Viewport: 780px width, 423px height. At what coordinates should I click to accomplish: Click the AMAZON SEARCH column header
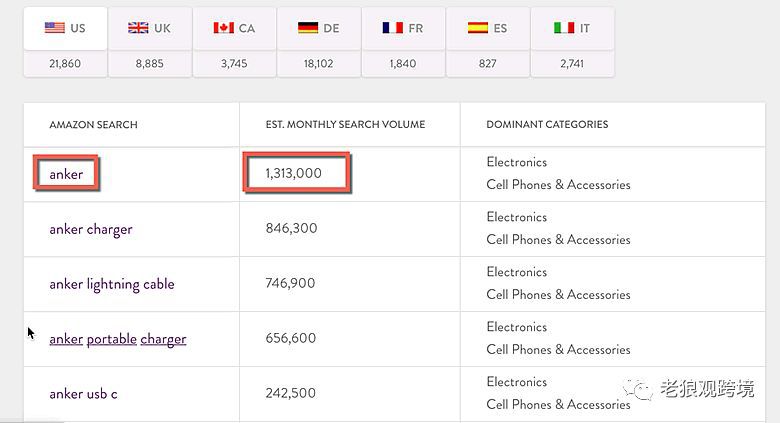(x=94, y=125)
